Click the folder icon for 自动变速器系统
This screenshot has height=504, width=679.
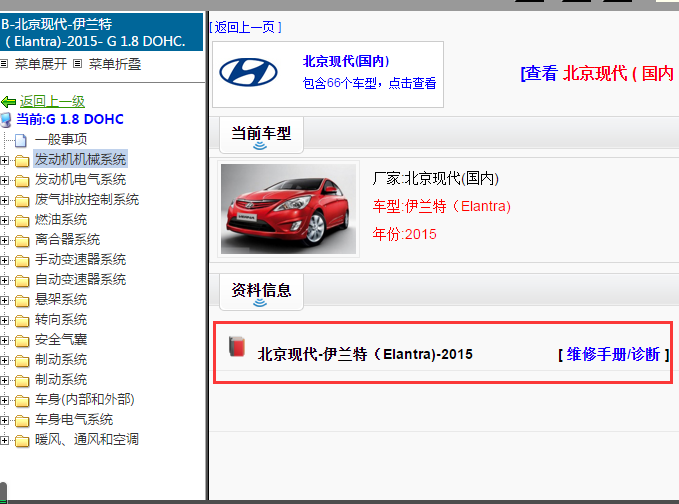22,281
